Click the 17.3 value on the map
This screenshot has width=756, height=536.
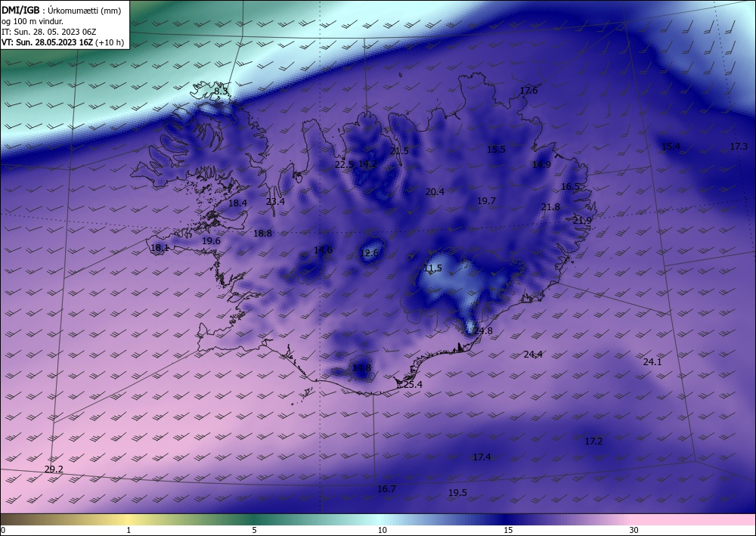(739, 146)
